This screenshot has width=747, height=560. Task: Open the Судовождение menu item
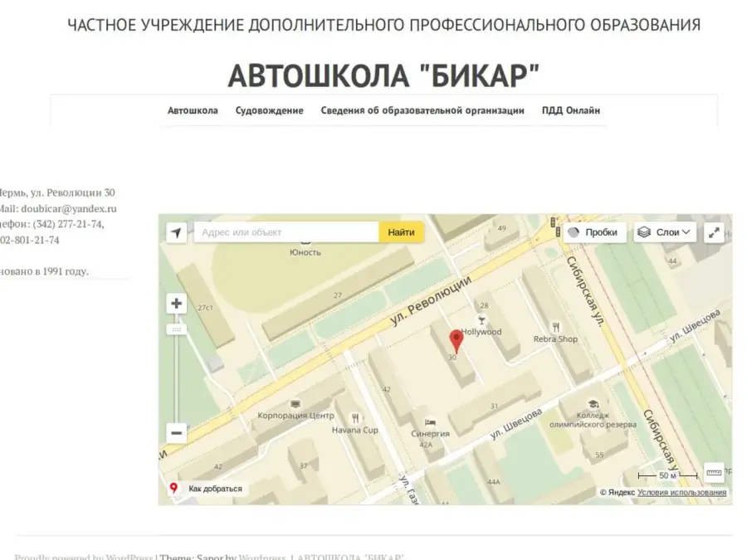(x=269, y=110)
